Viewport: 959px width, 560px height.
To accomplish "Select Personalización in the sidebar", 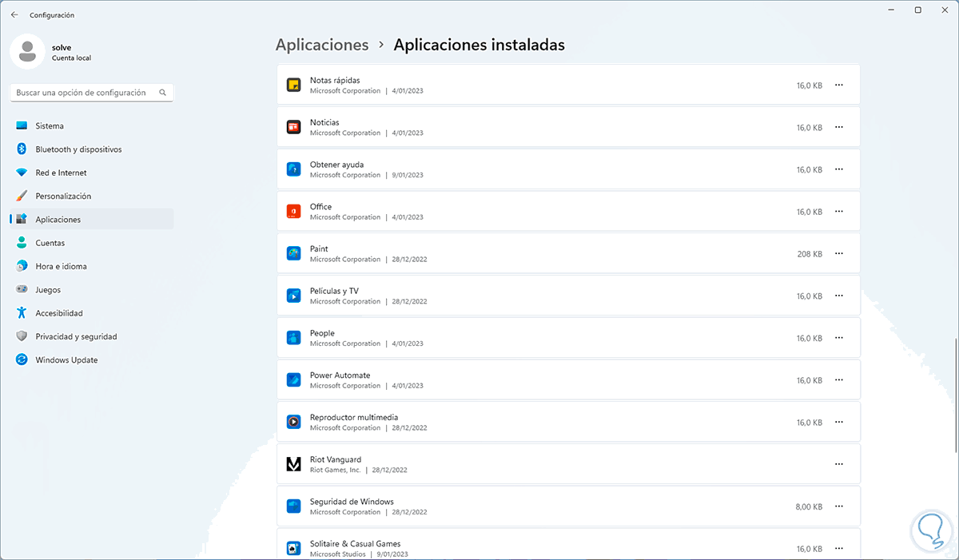I will tap(63, 197).
